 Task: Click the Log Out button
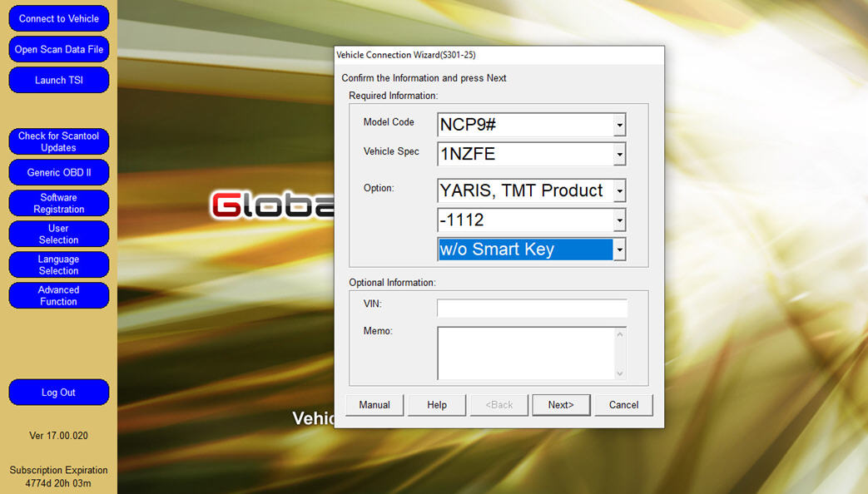[59, 393]
